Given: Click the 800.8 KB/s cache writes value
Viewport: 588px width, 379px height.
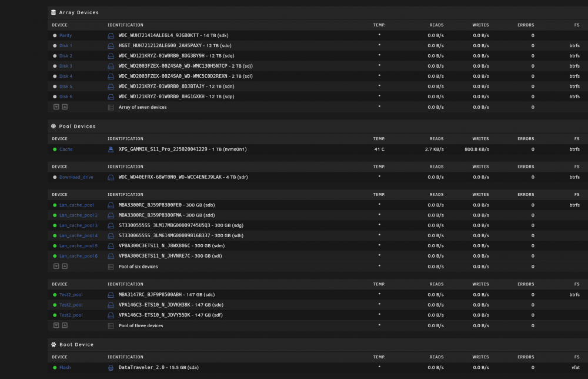Looking at the screenshot, I should pyautogui.click(x=477, y=149).
